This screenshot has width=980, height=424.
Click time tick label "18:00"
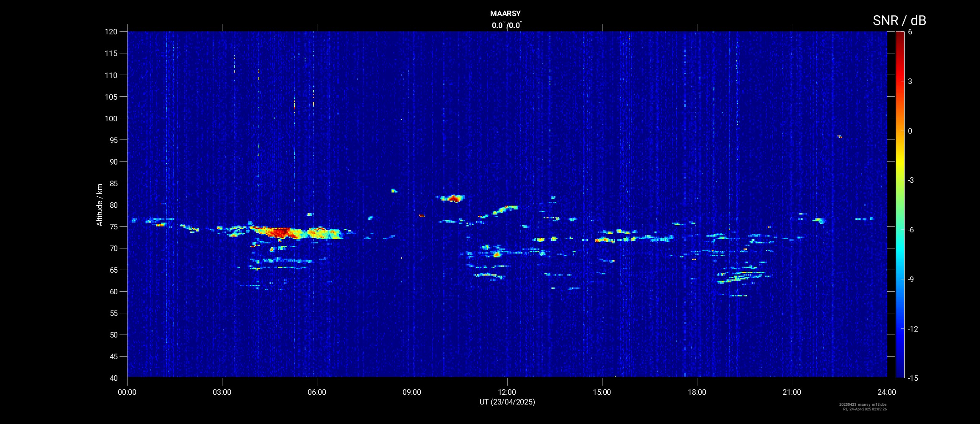click(697, 392)
